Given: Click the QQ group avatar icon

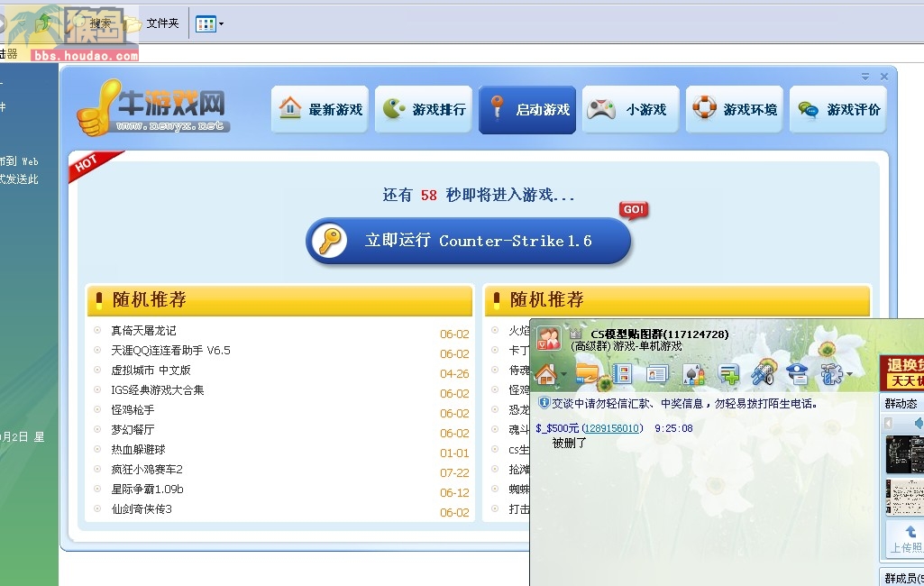Looking at the screenshot, I should pos(549,338).
